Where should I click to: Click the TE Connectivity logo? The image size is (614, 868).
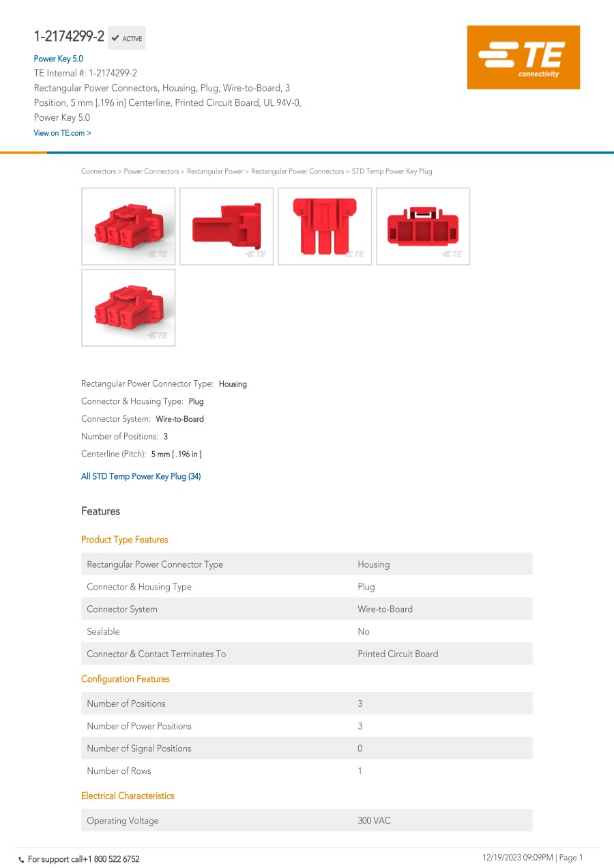pyautogui.click(x=523, y=57)
